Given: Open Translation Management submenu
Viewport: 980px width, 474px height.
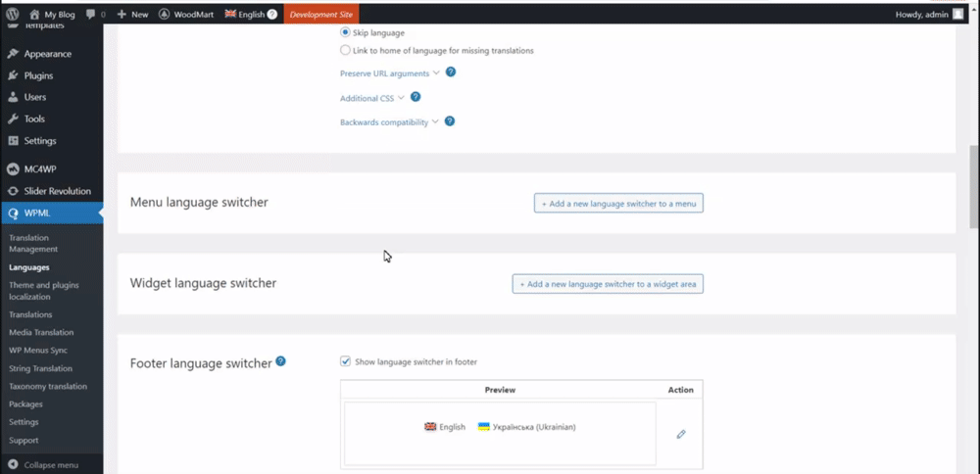Looking at the screenshot, I should click(x=33, y=243).
